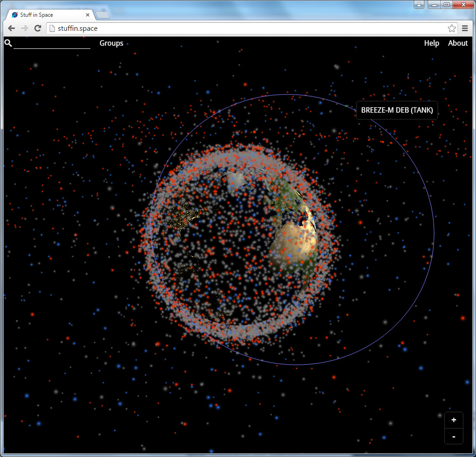The width and height of the screenshot is (476, 457).
Task: Zoom in with the plus button
Action: pos(453,420)
